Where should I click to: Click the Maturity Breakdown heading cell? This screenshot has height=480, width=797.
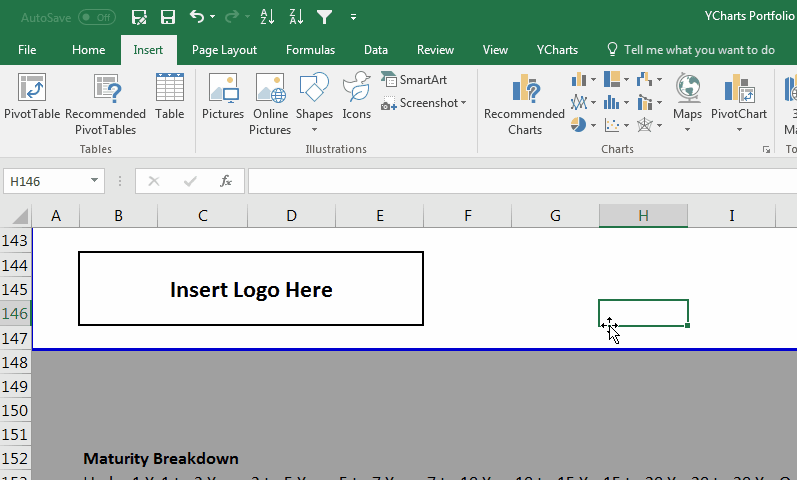click(x=161, y=459)
